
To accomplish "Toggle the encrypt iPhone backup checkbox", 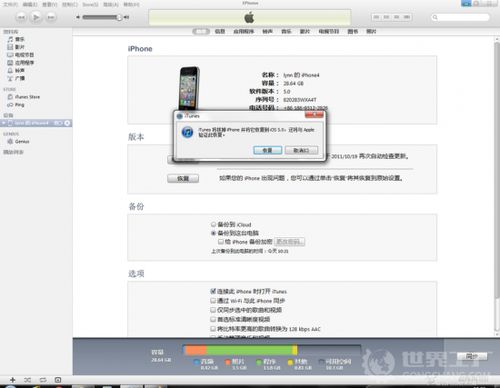I will 221,241.
